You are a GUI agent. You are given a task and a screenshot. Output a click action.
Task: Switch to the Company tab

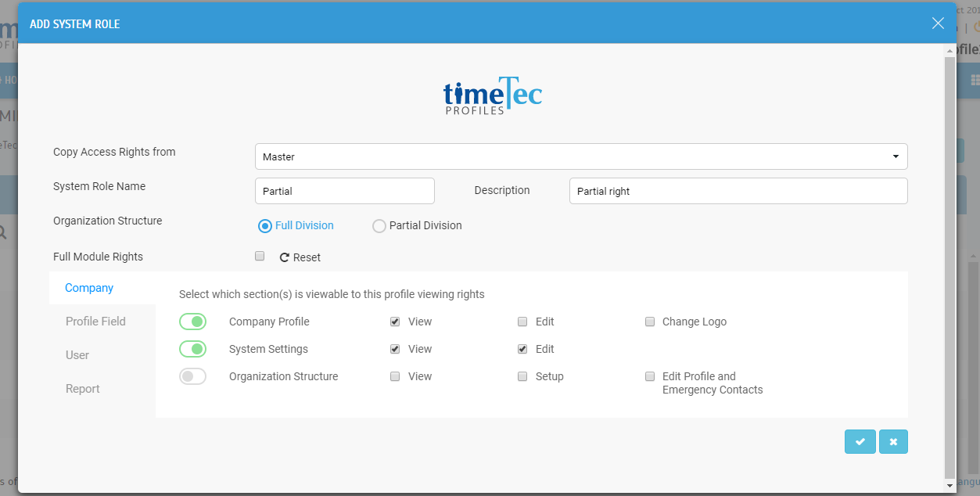[89, 288]
